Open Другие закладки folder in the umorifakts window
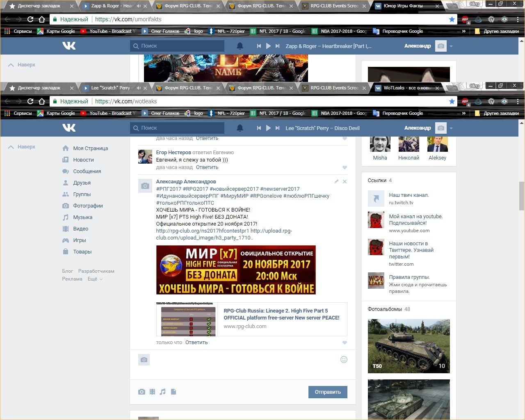The image size is (525, 420). pos(497,31)
